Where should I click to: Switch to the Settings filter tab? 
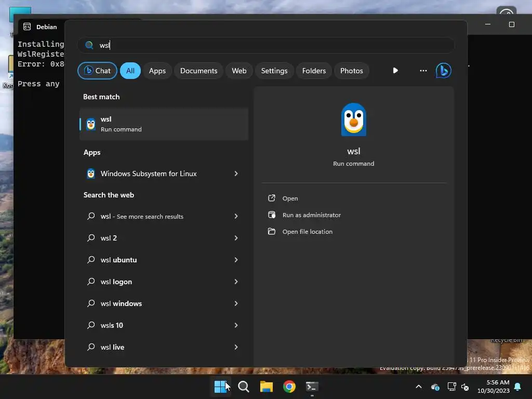(274, 71)
